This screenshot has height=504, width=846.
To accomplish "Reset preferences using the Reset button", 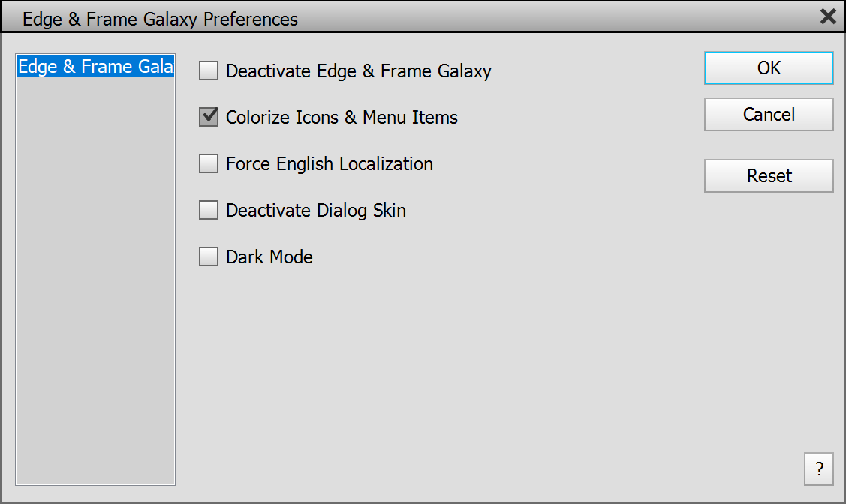I will click(769, 176).
